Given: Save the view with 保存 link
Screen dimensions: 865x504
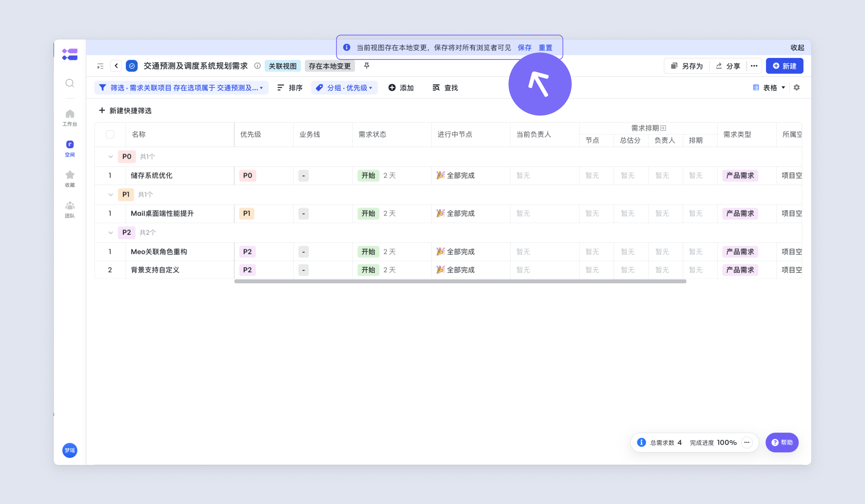Looking at the screenshot, I should pos(524,48).
